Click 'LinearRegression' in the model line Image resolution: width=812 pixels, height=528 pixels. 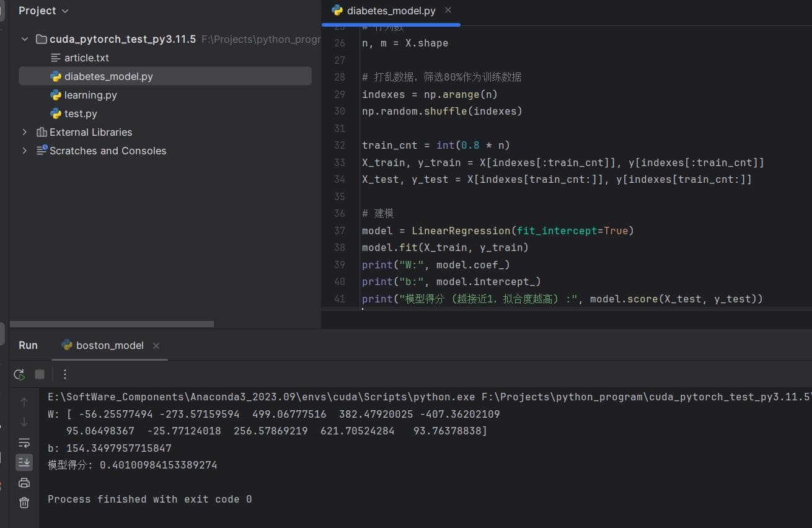coord(461,231)
